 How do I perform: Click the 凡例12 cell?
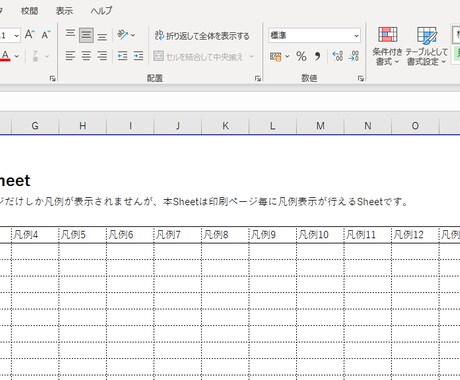pos(415,235)
